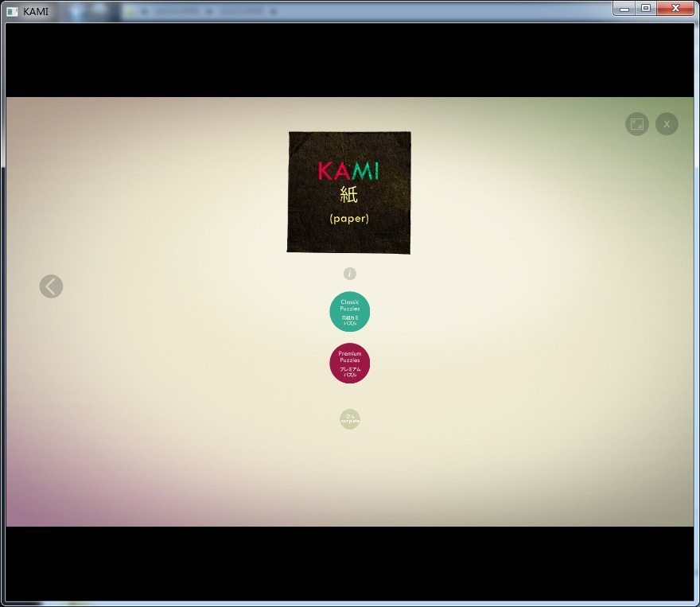Image resolution: width=700 pixels, height=607 pixels.
Task: Open the Premium Puzzles mode
Action: click(349, 364)
